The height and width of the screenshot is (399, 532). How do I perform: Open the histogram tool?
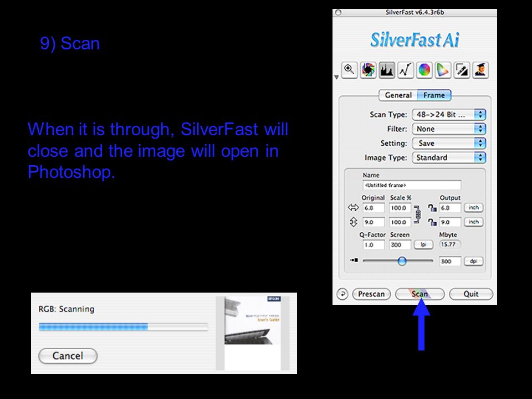point(387,70)
